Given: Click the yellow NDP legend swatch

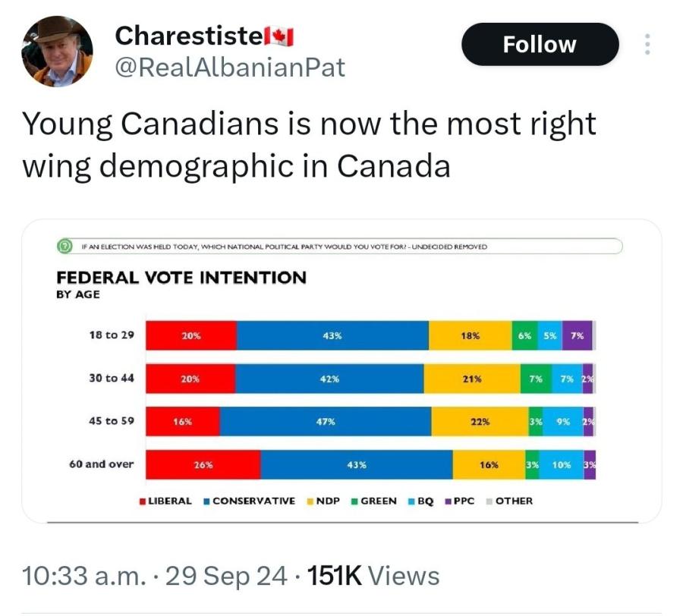Looking at the screenshot, I should [x=310, y=501].
